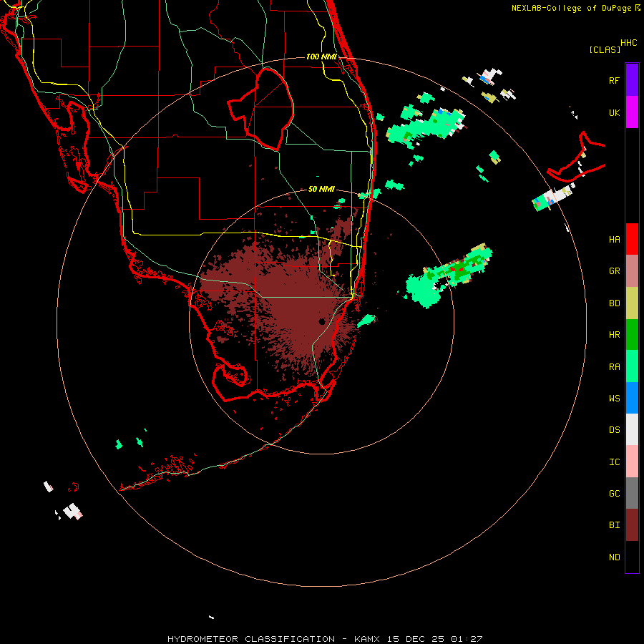Click the [CLAS] legend header
This screenshot has width=644, height=644.
[605, 49]
